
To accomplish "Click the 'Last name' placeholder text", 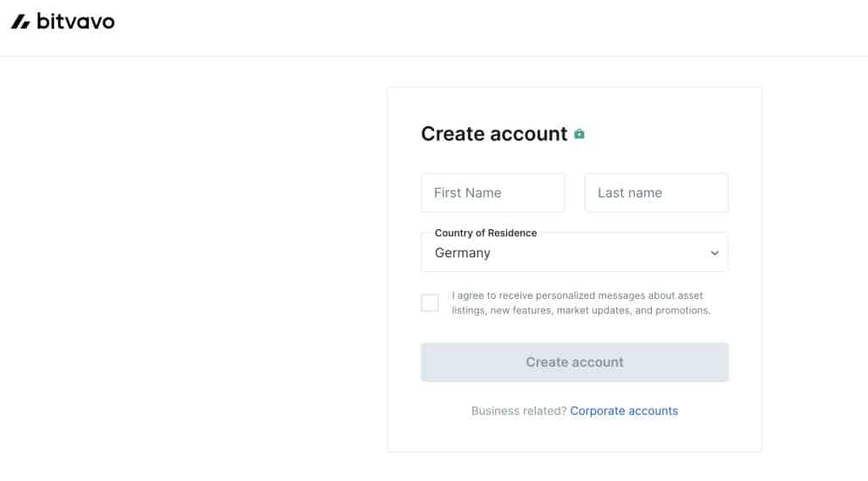I will 630,193.
